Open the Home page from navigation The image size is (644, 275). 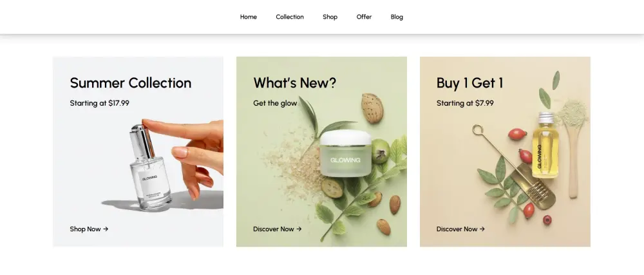click(249, 17)
